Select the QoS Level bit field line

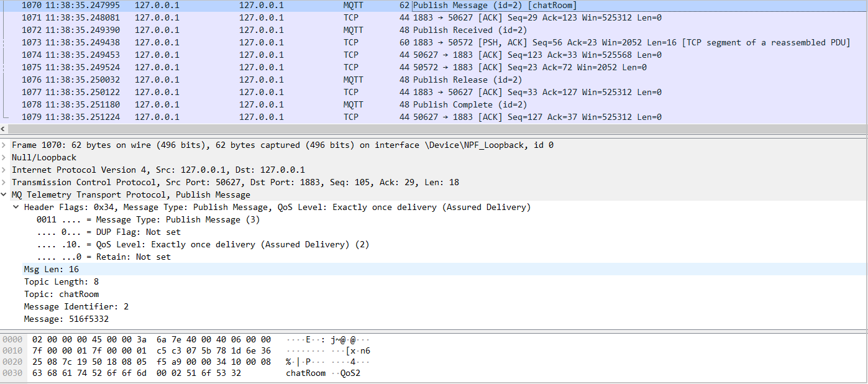[x=203, y=244]
